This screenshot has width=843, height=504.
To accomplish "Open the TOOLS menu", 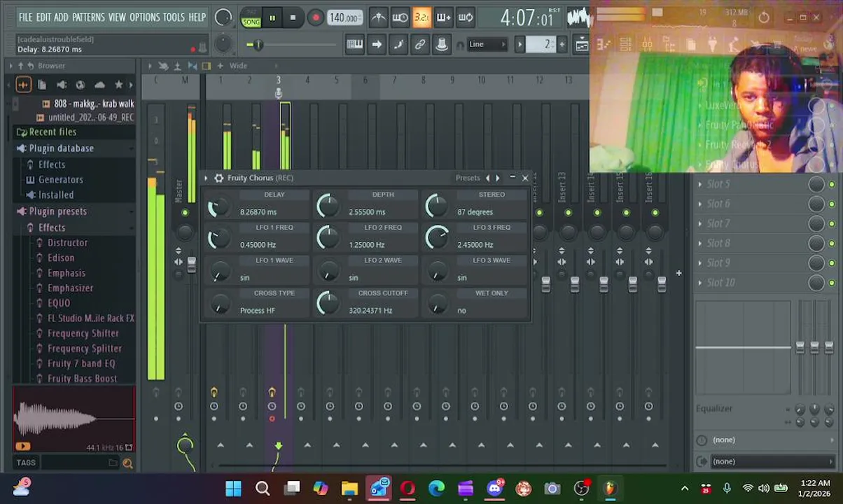I will pos(174,17).
